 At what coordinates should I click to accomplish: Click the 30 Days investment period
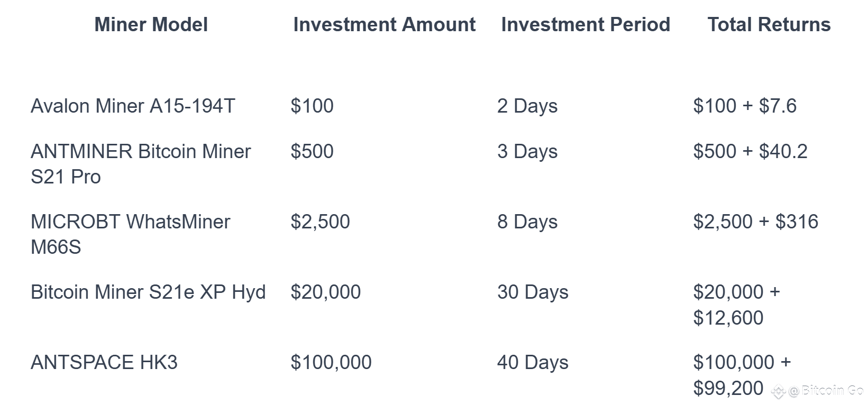click(532, 292)
